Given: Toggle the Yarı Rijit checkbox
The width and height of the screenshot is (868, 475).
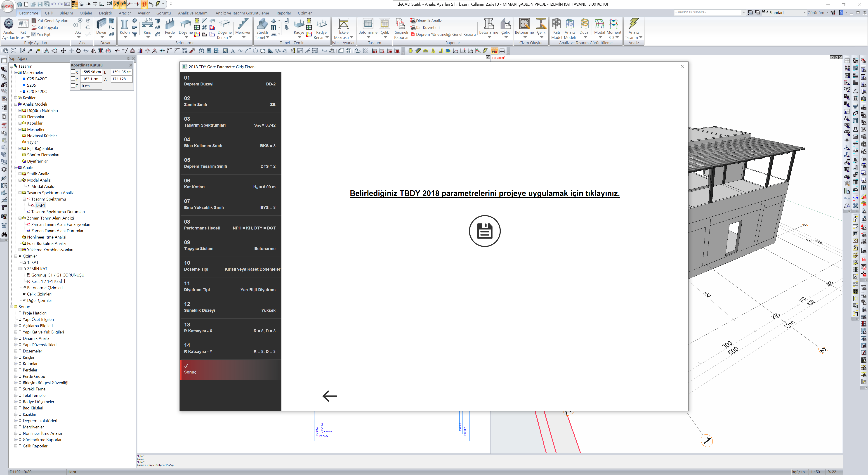Looking at the screenshot, I should click(34, 34).
